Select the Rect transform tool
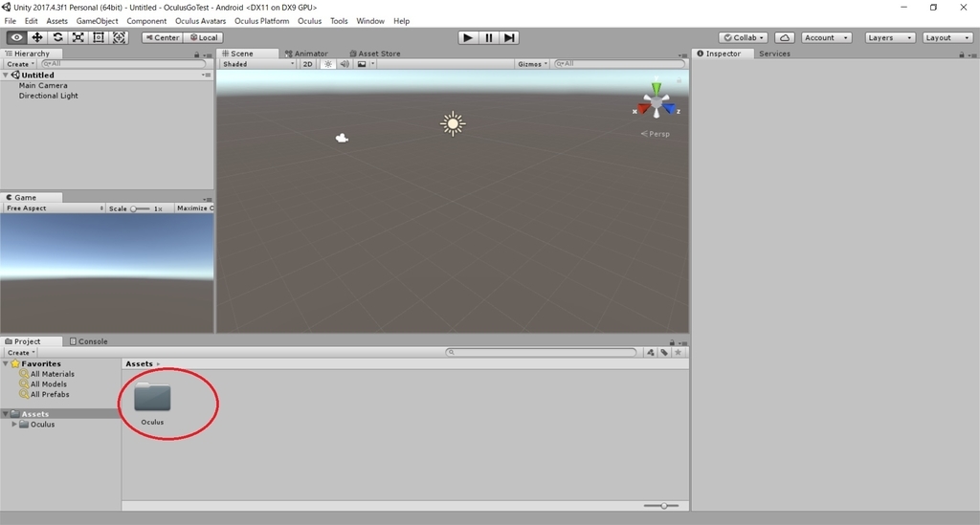 (x=99, y=37)
